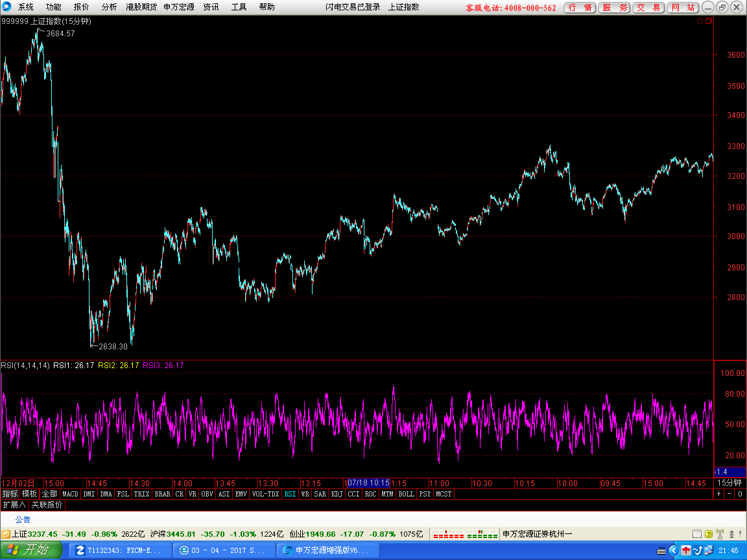Switch indicator to VR

193,494
